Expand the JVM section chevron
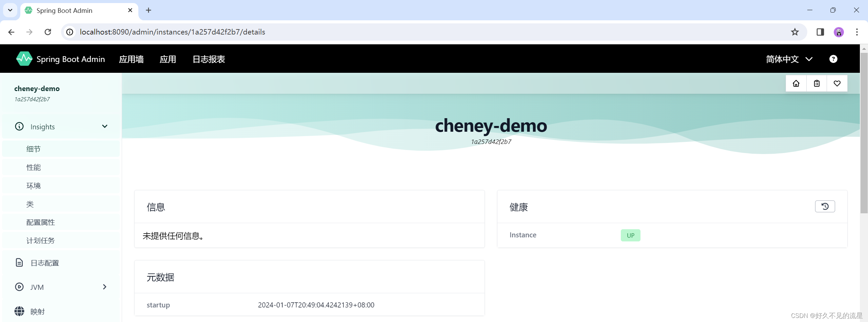This screenshot has height=322, width=868. pos(105,287)
